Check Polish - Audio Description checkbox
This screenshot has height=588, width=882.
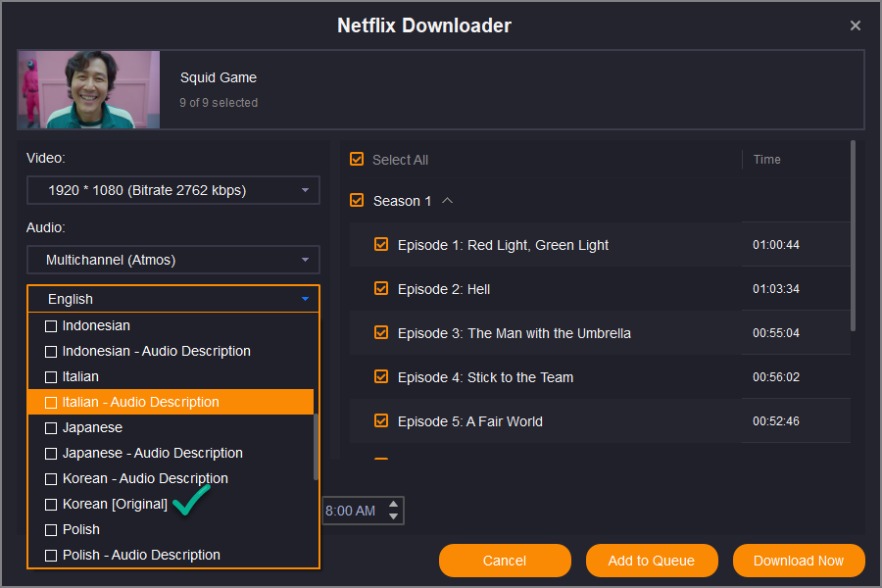pyautogui.click(x=51, y=556)
